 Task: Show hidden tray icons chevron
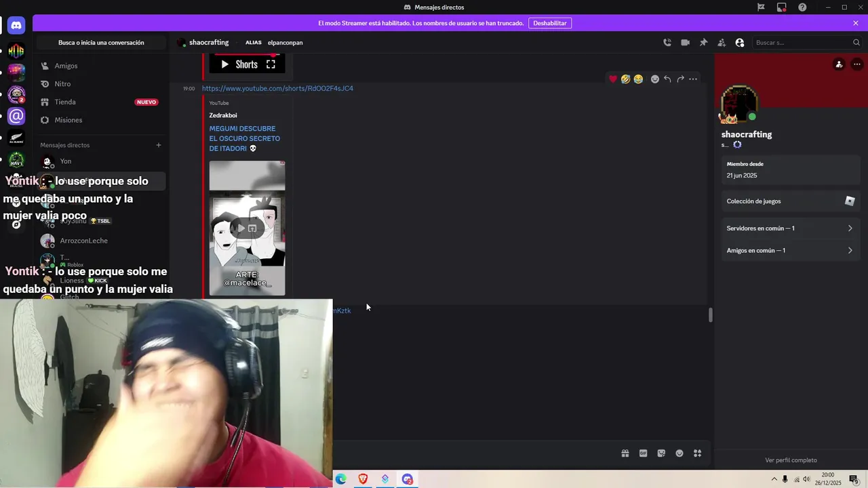[774, 479]
